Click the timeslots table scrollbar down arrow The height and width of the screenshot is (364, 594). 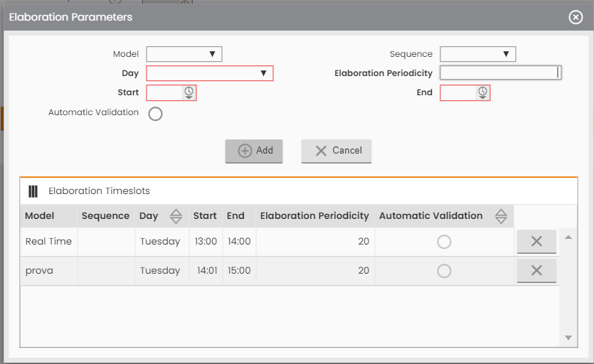click(x=568, y=338)
